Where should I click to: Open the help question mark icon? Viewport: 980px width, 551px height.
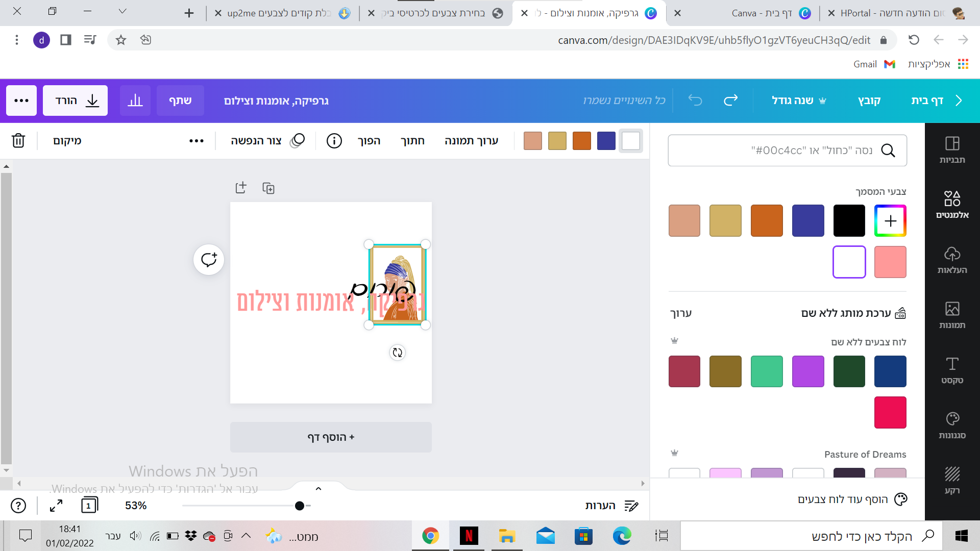(18, 506)
